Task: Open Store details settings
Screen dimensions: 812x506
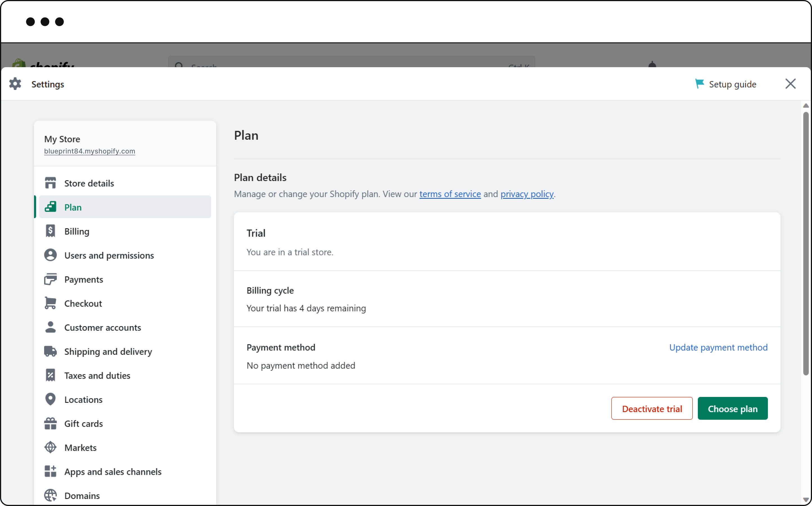Action: (125, 183)
